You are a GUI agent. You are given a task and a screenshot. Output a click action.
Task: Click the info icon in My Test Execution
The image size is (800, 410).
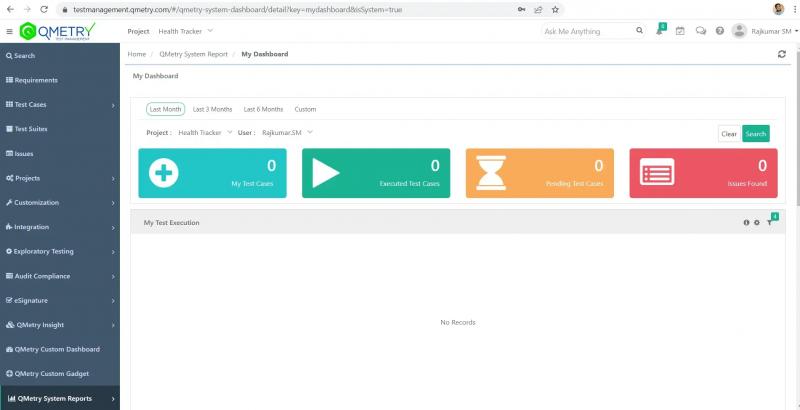coord(746,223)
